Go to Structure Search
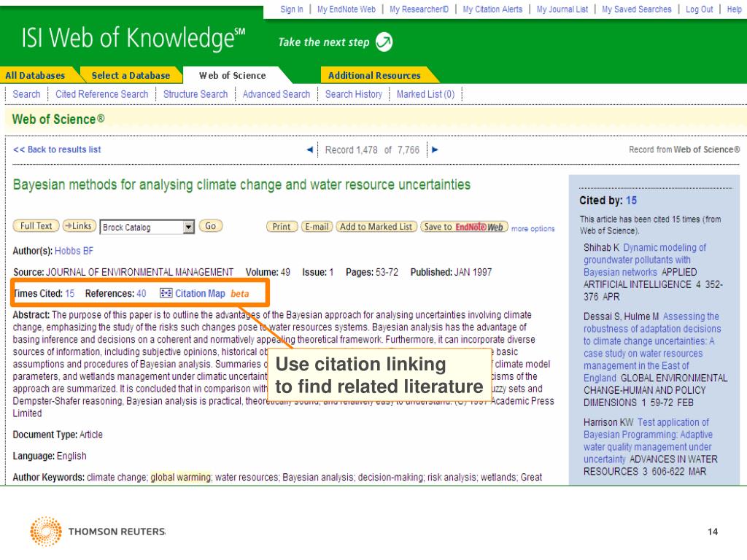The width and height of the screenshot is (747, 560). point(196,94)
